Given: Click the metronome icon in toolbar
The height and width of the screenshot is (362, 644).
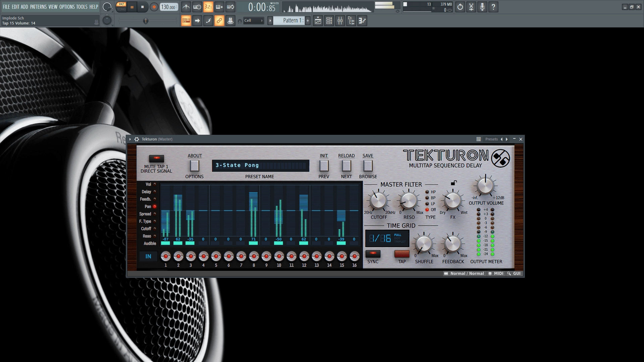Looking at the screenshot, I should point(186,7).
